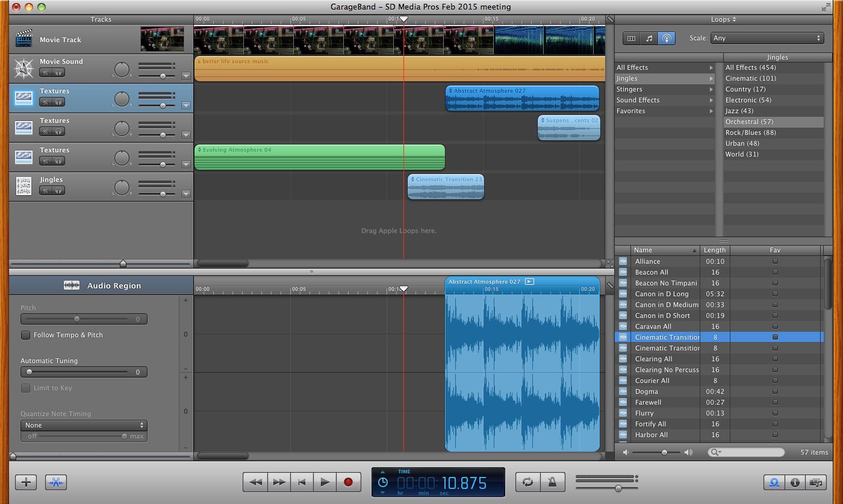The width and height of the screenshot is (843, 504).
Task: Select the Cinematic Transition 23 region
Action: point(446,187)
